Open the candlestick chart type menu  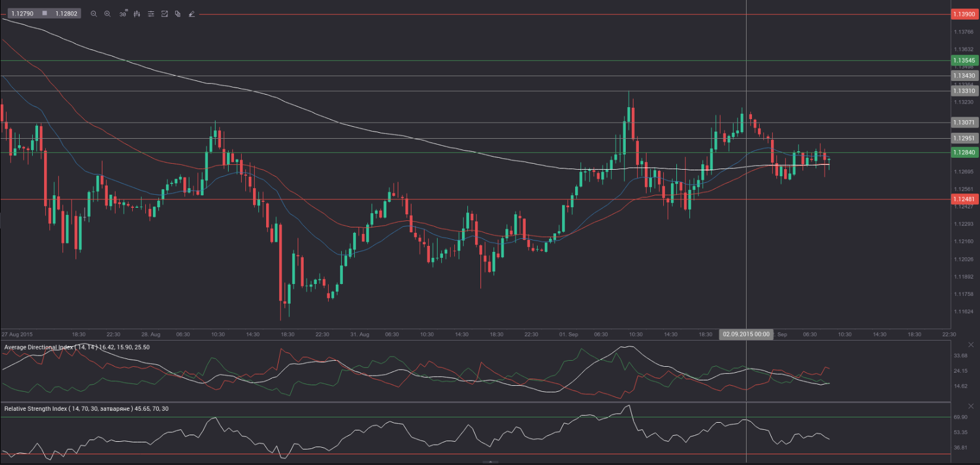pos(137,14)
